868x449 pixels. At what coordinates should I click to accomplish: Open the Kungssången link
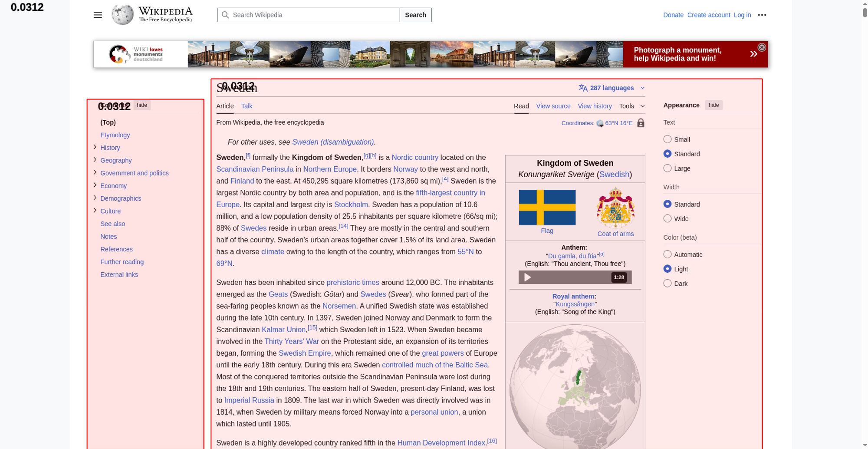[575, 304]
